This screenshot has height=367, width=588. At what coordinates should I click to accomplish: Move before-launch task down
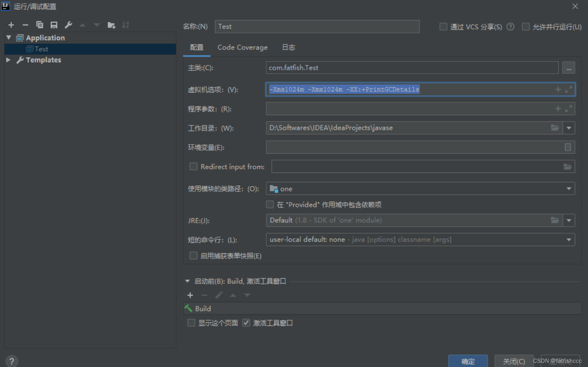tap(247, 295)
